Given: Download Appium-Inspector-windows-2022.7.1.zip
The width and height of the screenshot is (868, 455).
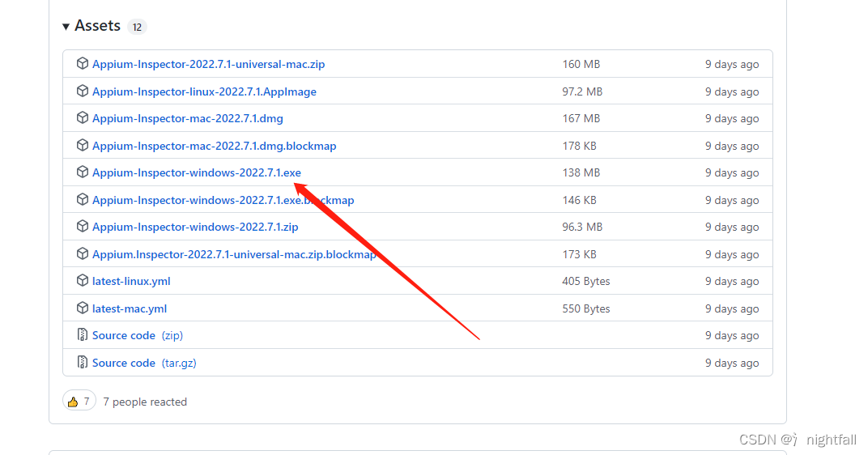Looking at the screenshot, I should click(x=195, y=227).
